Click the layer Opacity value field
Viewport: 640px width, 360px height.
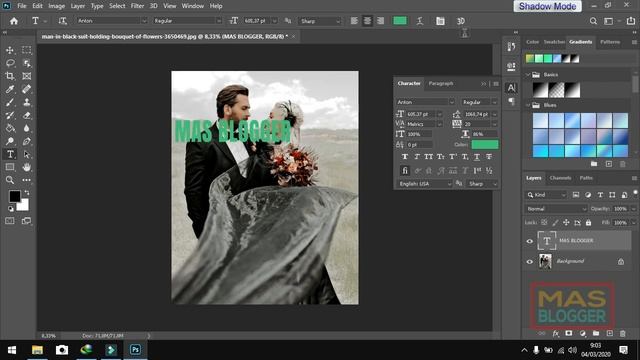pos(620,209)
